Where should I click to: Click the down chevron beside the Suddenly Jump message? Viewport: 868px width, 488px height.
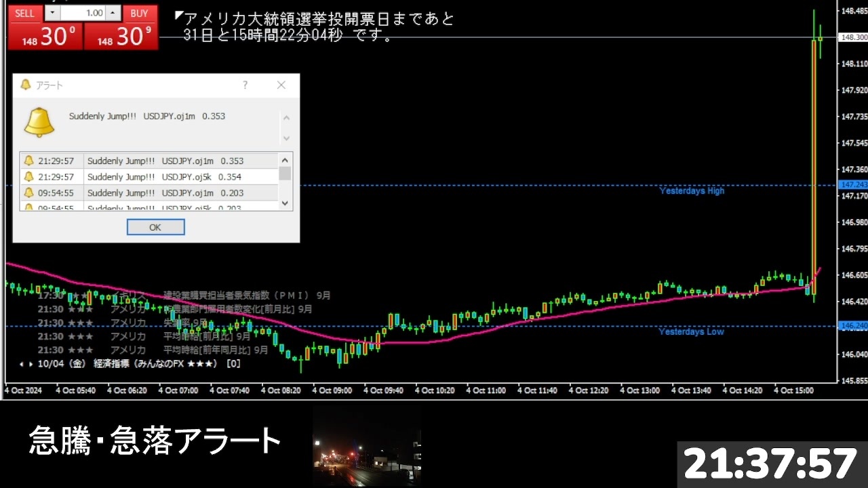(285, 138)
